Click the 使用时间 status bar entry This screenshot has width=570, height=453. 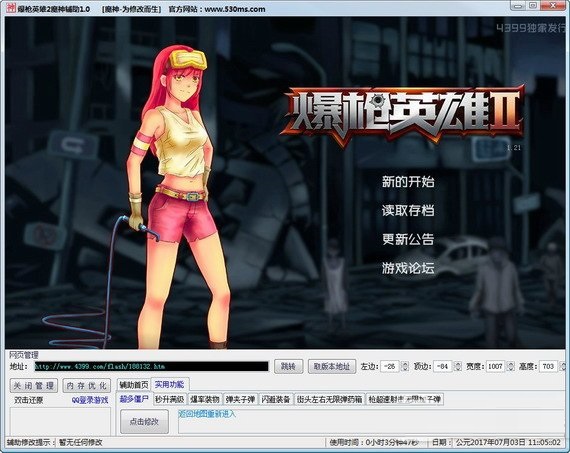coord(374,442)
